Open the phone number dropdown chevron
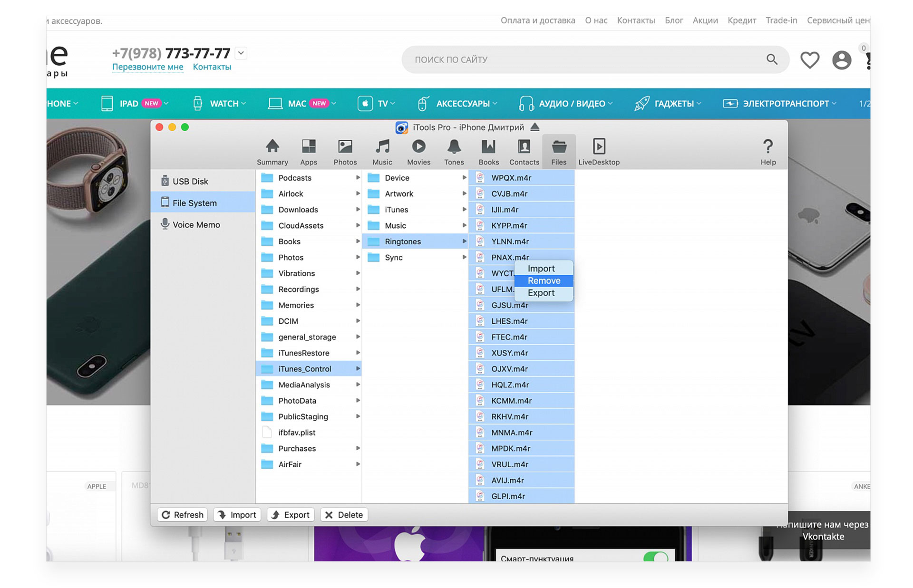The image size is (913, 588). pyautogui.click(x=241, y=53)
